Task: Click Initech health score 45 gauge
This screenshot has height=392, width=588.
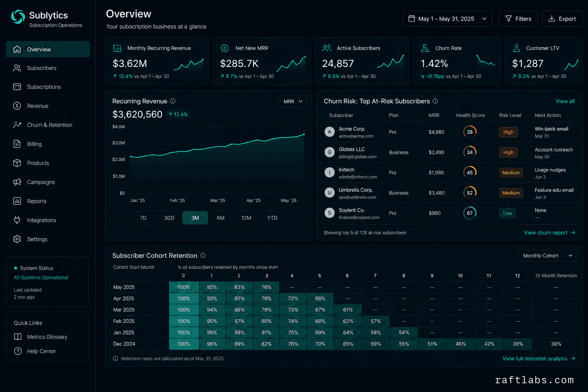Action: point(470,173)
